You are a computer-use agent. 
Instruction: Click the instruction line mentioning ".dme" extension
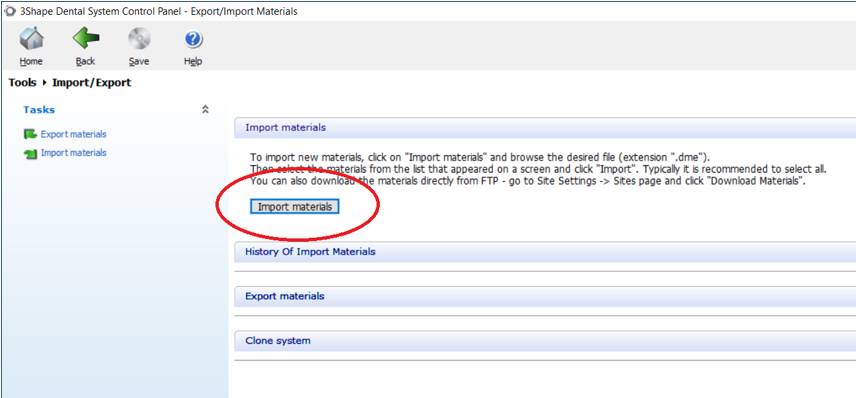tap(479, 156)
